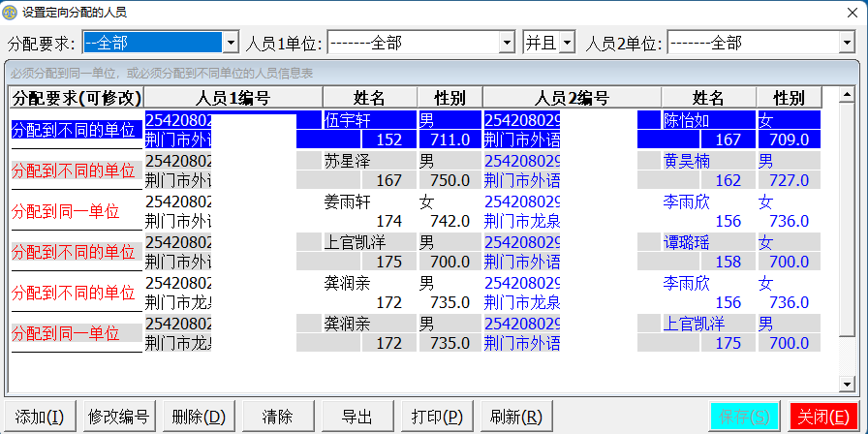Select value cell 158 in 谭璐瑶's row
The height and width of the screenshot is (434, 868).
click(x=728, y=262)
